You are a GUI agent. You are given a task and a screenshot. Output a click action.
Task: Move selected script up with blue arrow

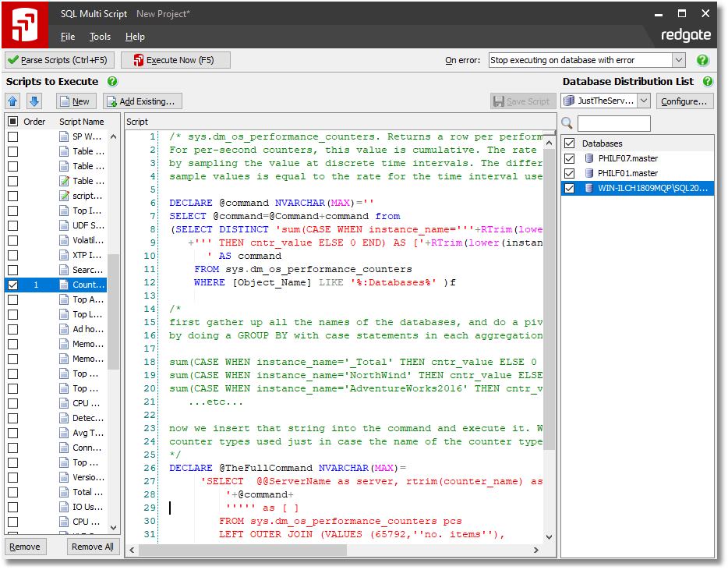(12, 101)
